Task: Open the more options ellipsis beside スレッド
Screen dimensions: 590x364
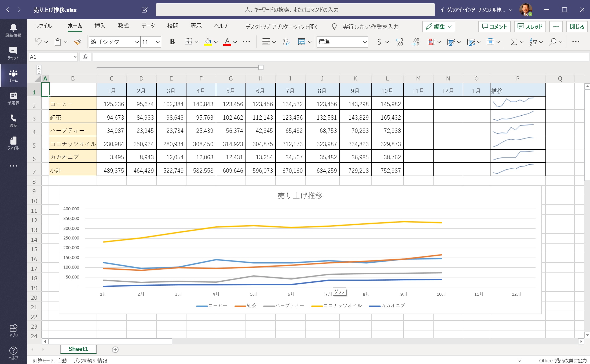Action: click(556, 27)
